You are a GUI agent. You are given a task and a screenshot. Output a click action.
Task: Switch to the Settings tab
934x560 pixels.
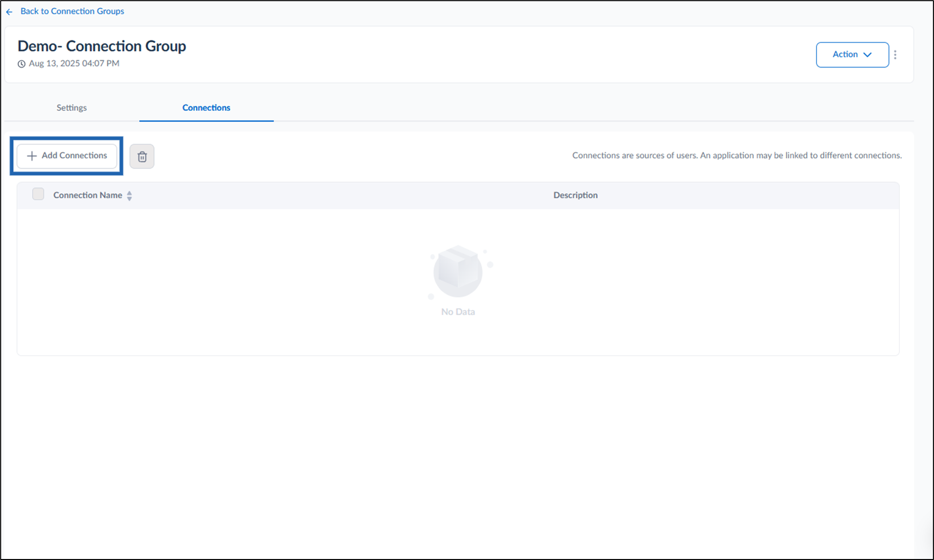tap(71, 108)
